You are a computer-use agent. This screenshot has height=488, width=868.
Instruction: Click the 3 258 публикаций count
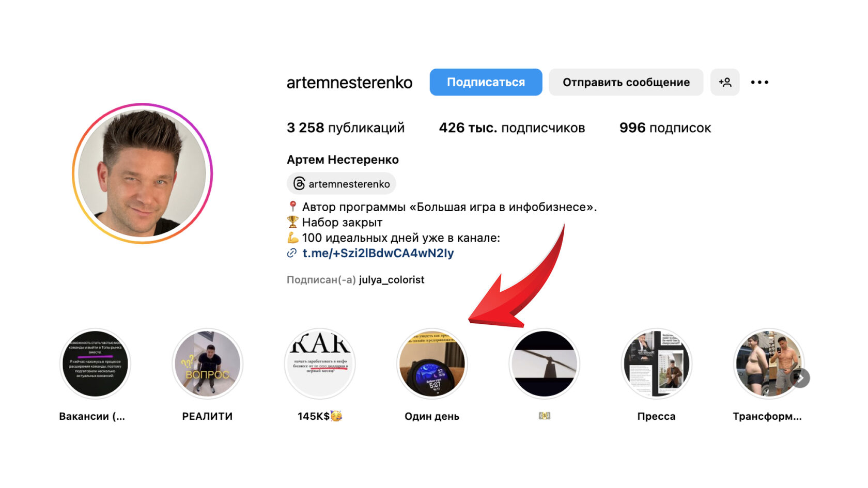point(346,128)
